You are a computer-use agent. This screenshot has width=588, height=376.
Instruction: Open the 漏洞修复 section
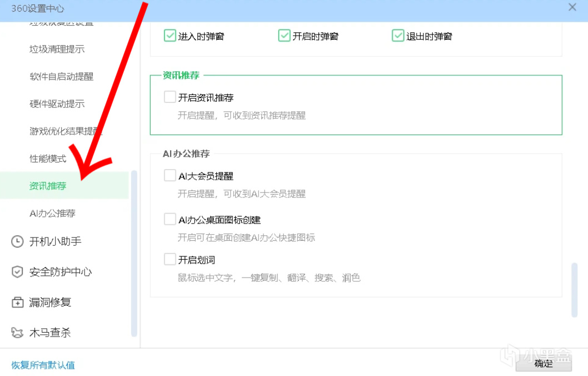tap(50, 302)
